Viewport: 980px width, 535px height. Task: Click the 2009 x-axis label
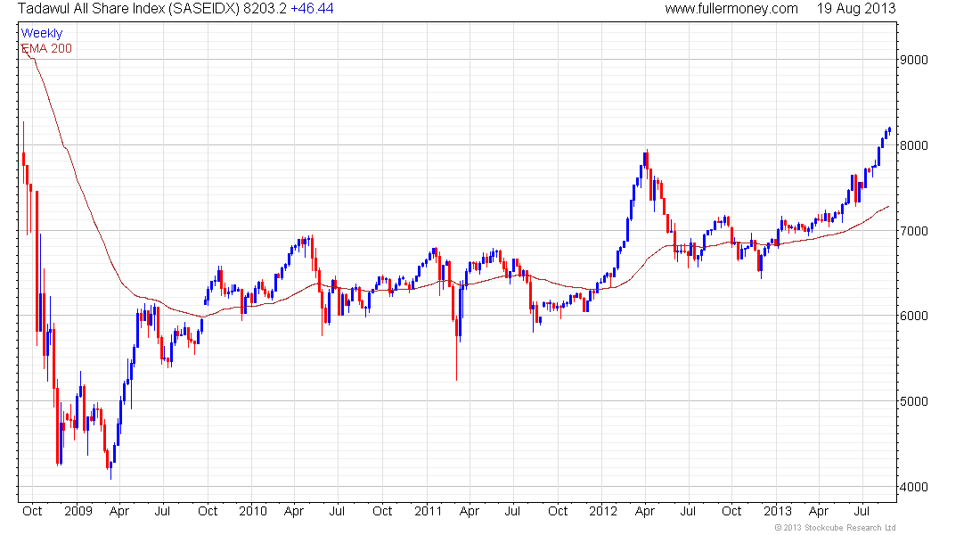[x=78, y=511]
